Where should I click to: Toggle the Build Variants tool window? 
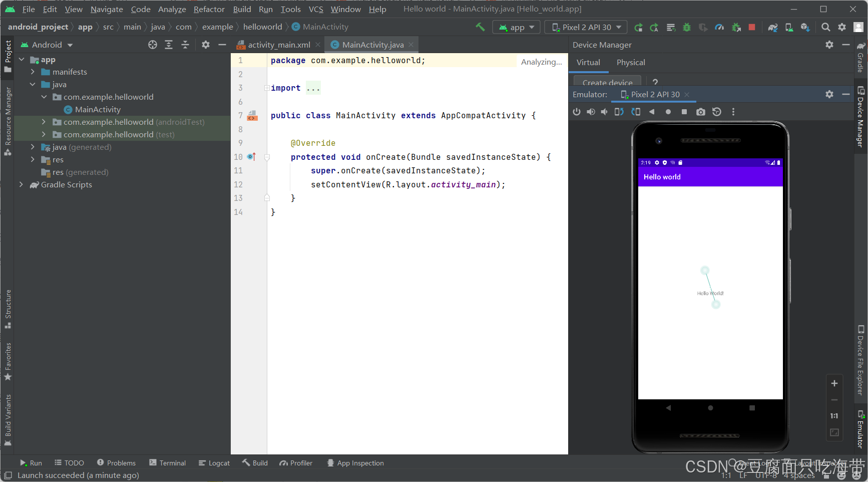tap(8, 419)
